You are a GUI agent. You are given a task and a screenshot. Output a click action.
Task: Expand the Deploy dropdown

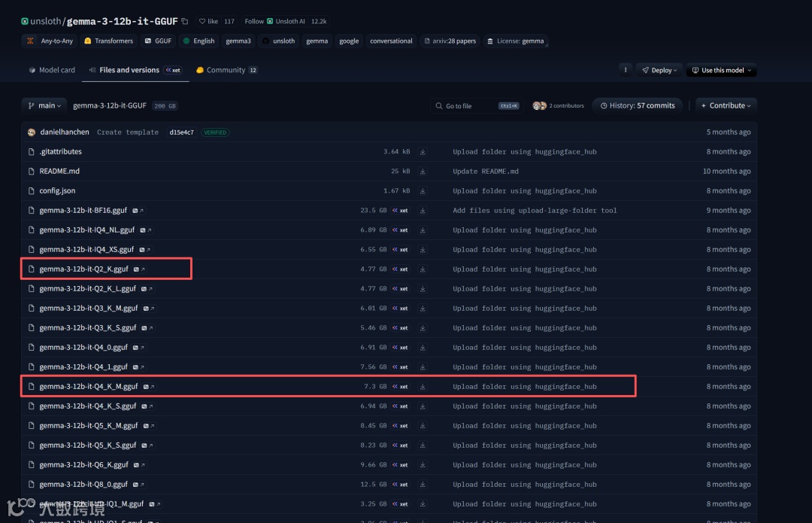click(659, 70)
